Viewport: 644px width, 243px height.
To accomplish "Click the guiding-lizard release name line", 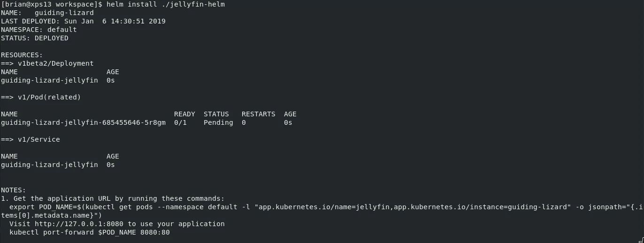I will pyautogui.click(x=64, y=13).
